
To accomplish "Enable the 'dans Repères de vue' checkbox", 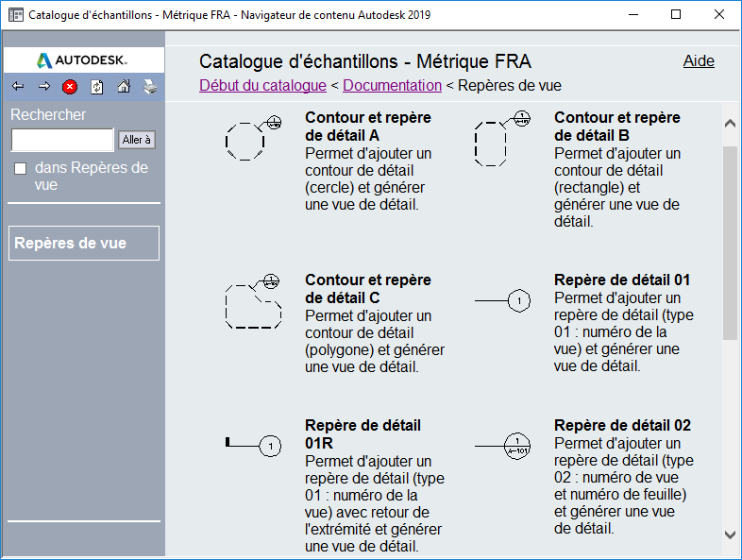I will [x=21, y=169].
